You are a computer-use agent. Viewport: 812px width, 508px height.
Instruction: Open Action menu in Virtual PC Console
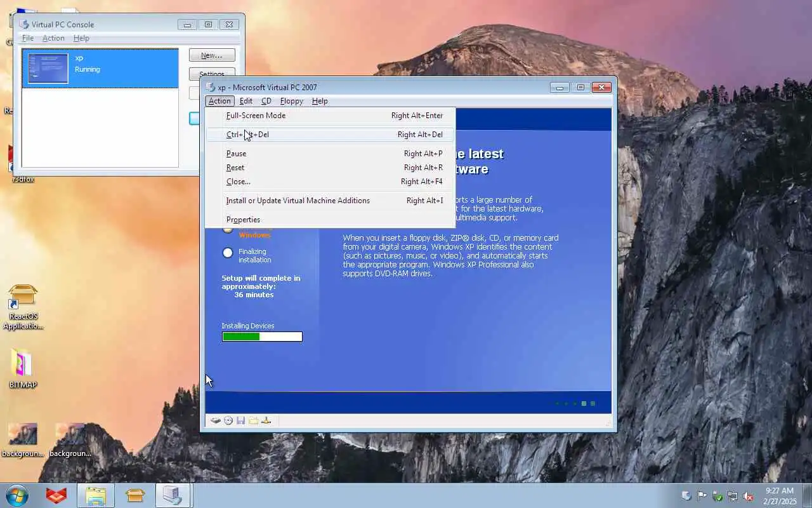(x=53, y=38)
